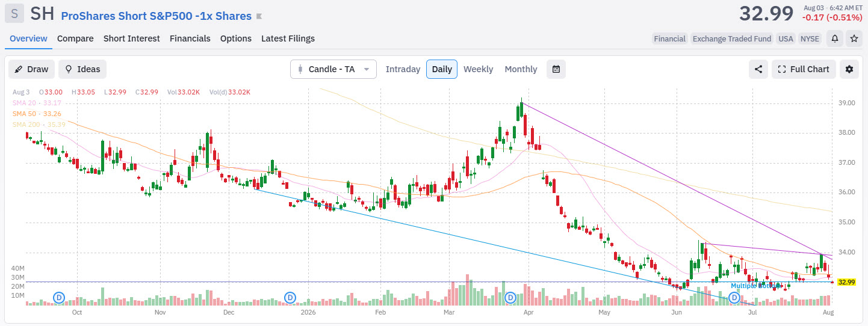Click the dividend marker near late December
The image size is (868, 326).
pos(290,297)
